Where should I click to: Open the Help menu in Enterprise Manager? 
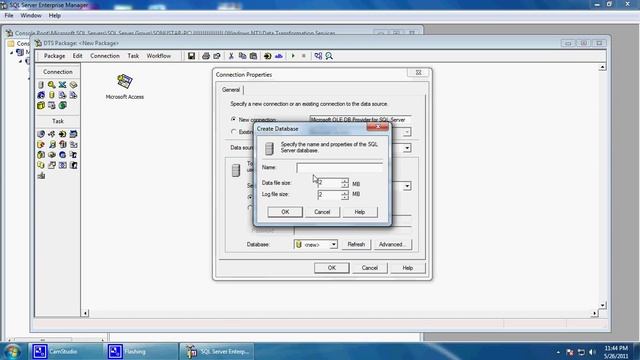[x=55, y=16]
